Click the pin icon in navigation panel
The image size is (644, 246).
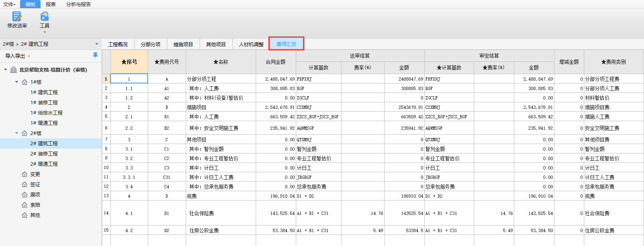tap(95, 55)
